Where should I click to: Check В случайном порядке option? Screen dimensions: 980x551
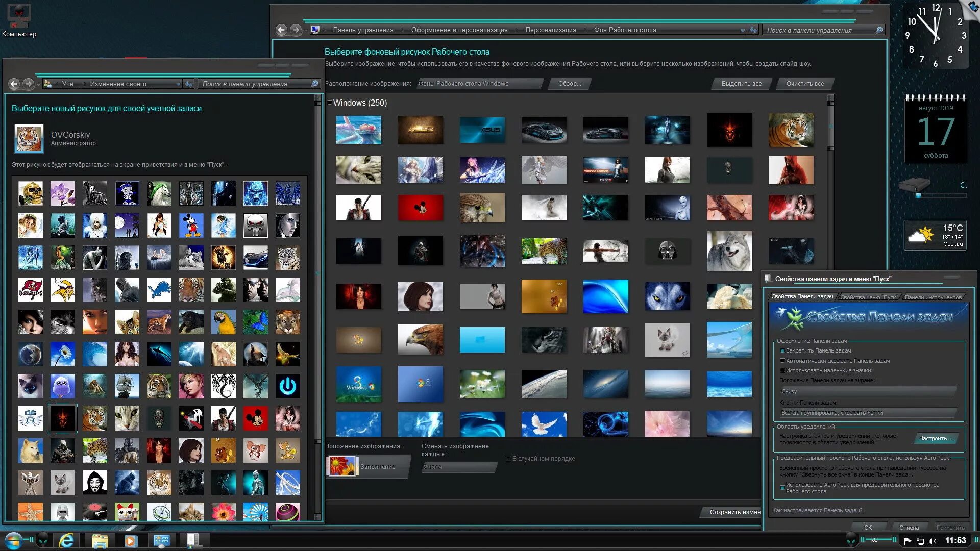(x=508, y=459)
